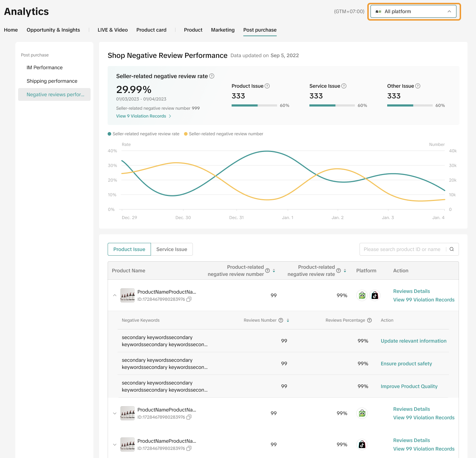
Task: Copy product ID of first product row
Action: click(189, 299)
